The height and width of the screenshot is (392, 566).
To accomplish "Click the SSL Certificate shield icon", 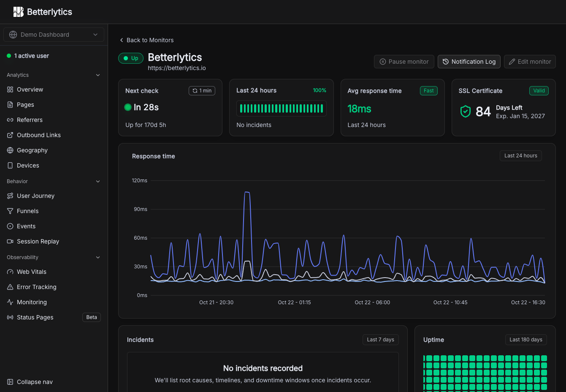I will point(466,111).
